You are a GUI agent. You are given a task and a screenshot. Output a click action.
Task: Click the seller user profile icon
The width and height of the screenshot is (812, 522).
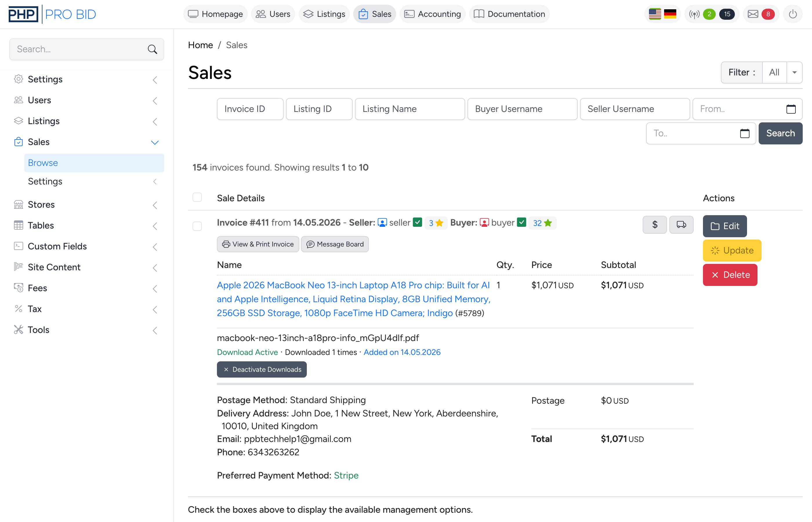tap(382, 223)
